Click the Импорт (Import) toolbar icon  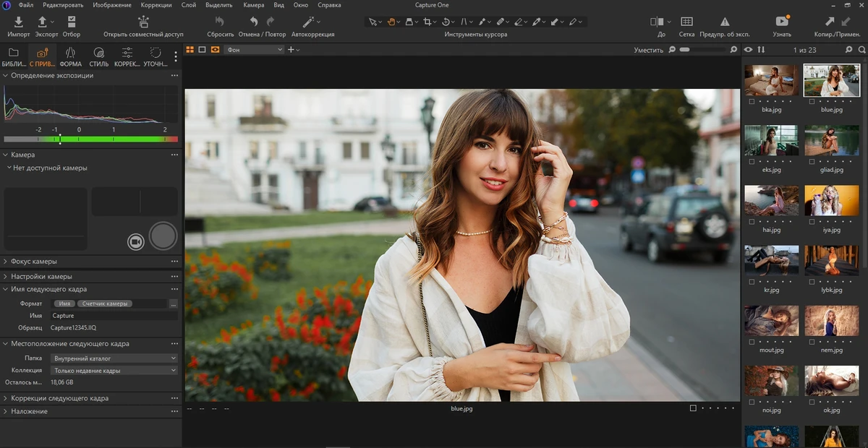[18, 22]
